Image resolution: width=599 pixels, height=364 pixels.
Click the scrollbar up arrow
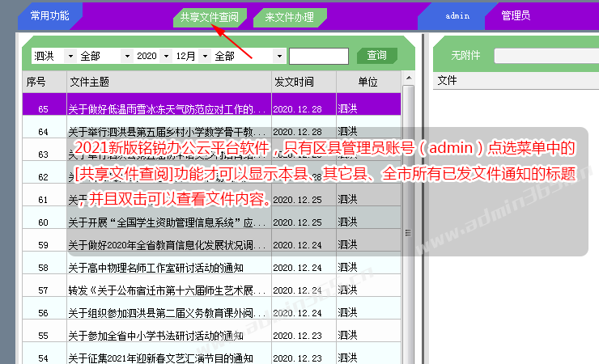pos(409,78)
